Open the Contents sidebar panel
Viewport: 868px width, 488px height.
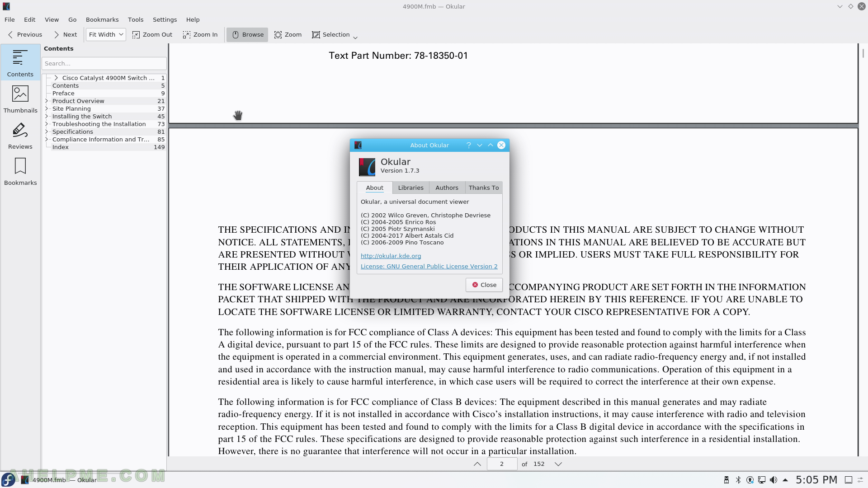[x=20, y=62]
